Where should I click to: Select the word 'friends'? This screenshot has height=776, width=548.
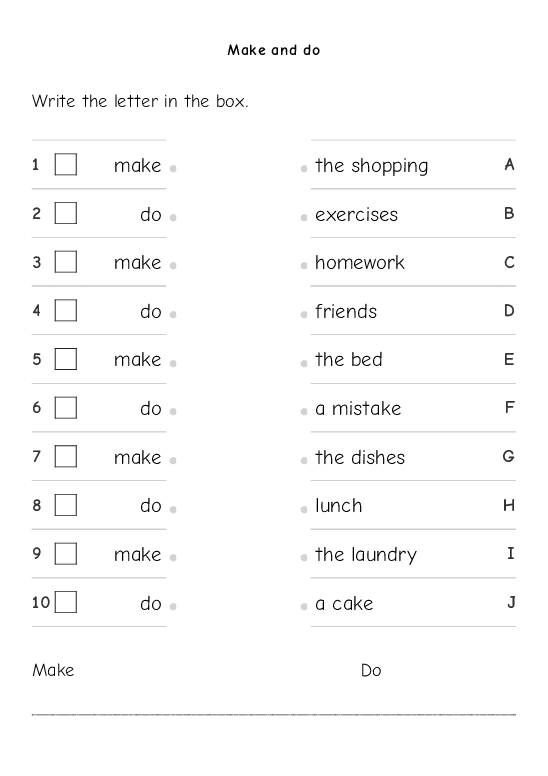[346, 311]
